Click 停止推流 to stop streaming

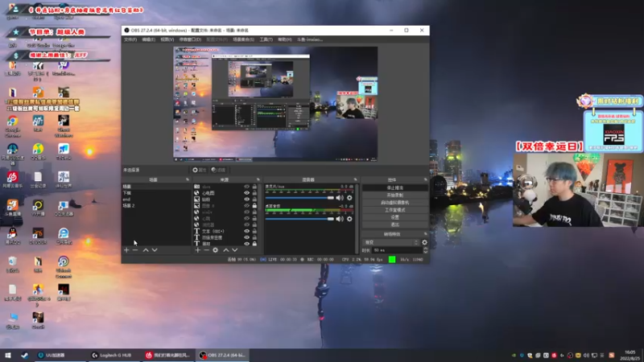pyautogui.click(x=394, y=187)
